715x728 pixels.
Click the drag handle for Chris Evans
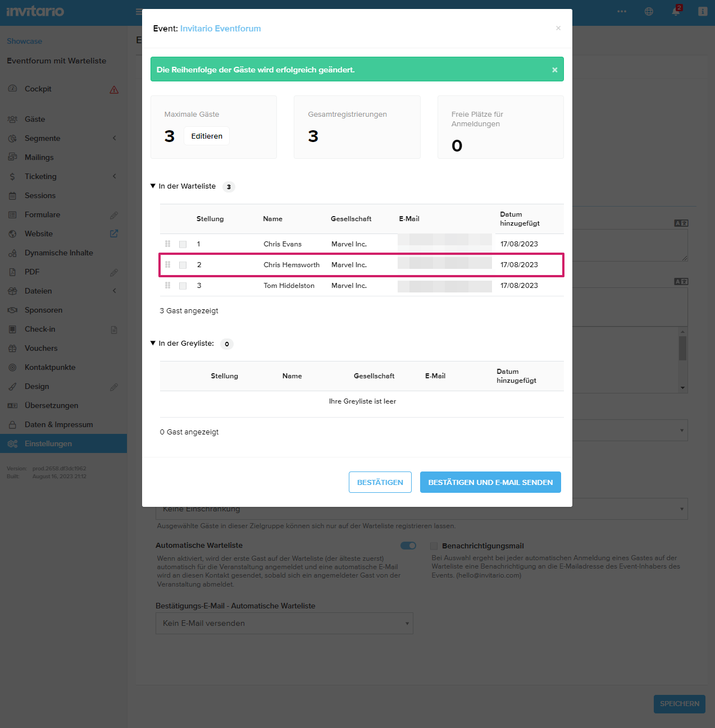pos(167,244)
